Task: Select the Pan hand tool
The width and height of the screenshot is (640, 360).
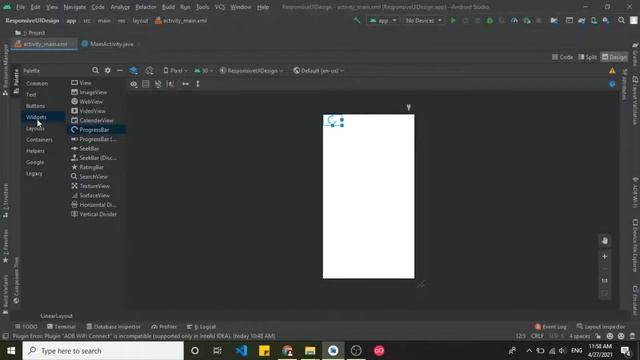Action: [605, 241]
